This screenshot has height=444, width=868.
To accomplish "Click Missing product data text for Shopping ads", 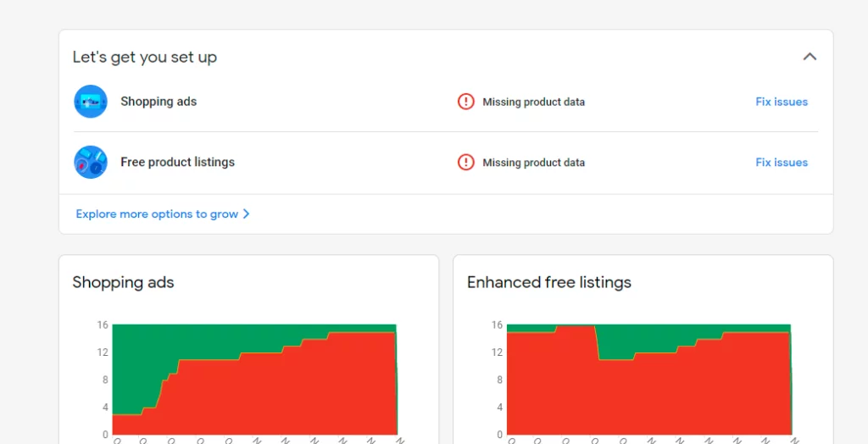I will [533, 103].
